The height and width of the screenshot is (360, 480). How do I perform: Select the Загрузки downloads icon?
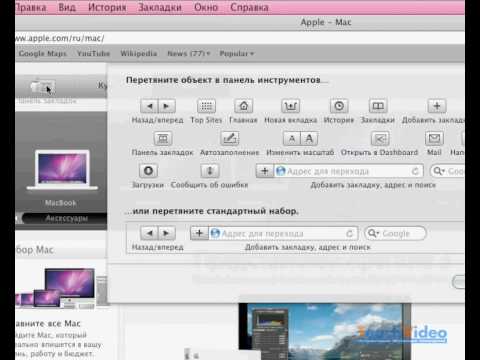pos(148,171)
